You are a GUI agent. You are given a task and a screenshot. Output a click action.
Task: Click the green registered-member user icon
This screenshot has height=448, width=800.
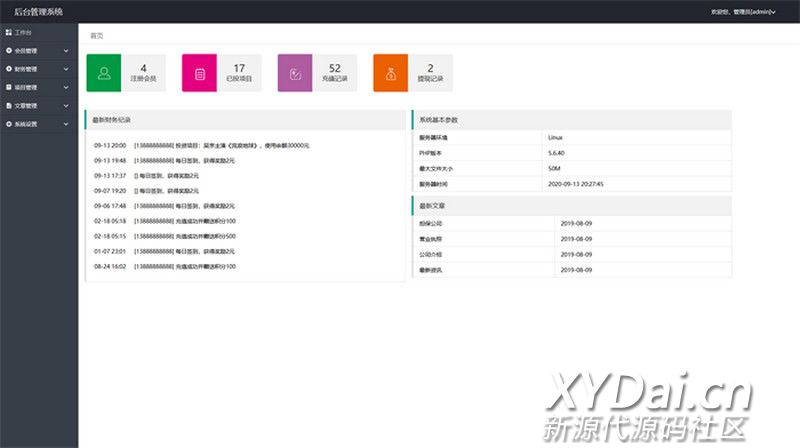(104, 73)
